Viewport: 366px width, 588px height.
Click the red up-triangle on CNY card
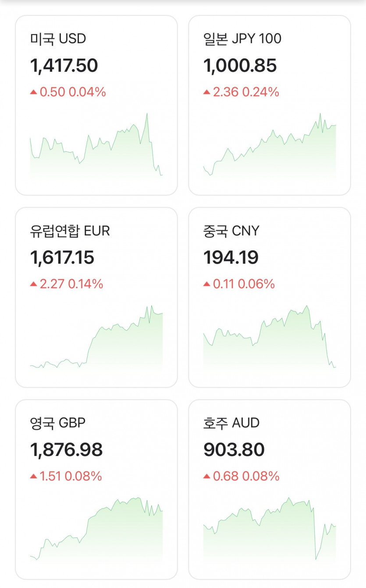206,284
